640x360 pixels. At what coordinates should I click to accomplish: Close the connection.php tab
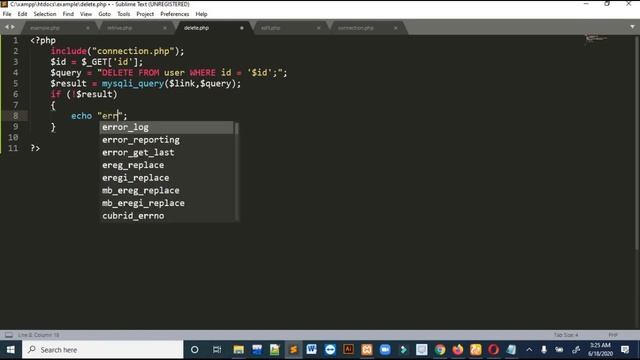[396, 28]
